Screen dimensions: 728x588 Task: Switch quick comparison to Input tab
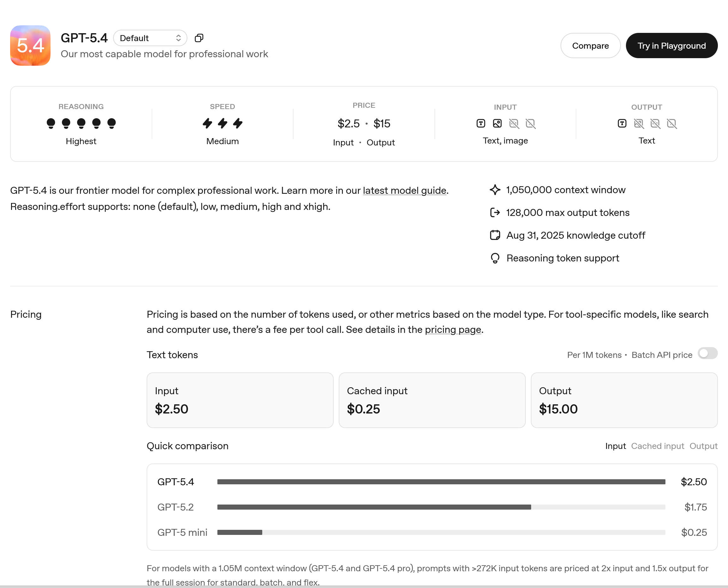(615, 446)
